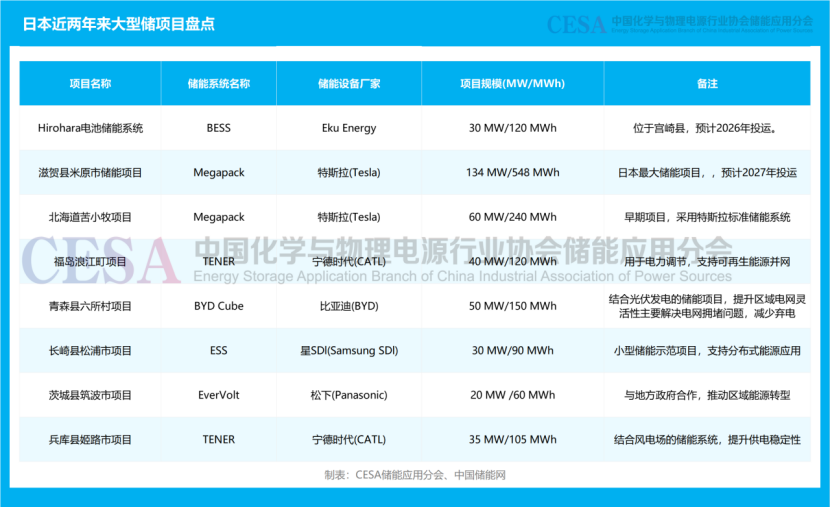Click the 'Hirohara电池储能系统' cell
831x507 pixels.
[x=90, y=128]
